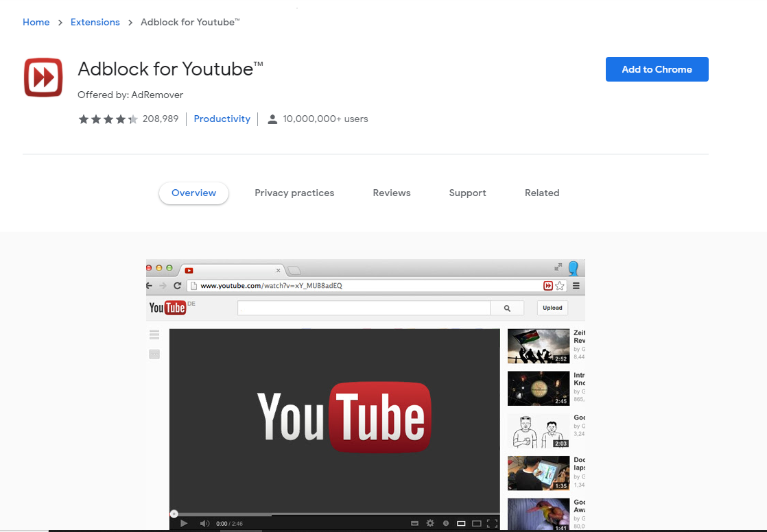Open the hamburger menu in the preview browser
The height and width of the screenshot is (532, 767).
click(x=576, y=286)
